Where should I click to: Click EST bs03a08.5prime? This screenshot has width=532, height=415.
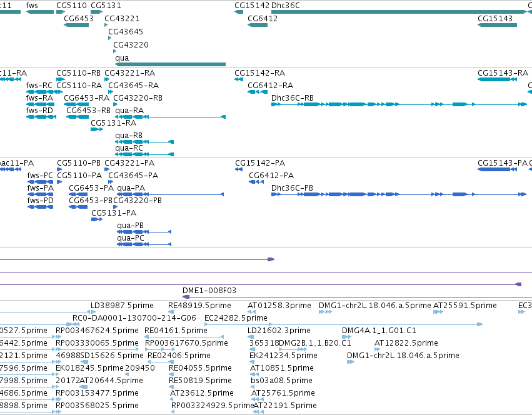[x=253, y=387]
